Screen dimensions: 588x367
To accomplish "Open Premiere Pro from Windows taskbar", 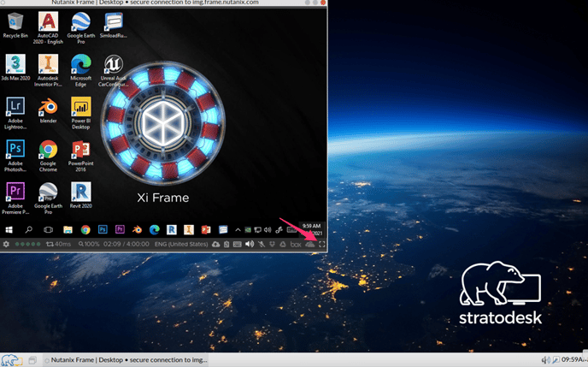I will pos(120,229).
